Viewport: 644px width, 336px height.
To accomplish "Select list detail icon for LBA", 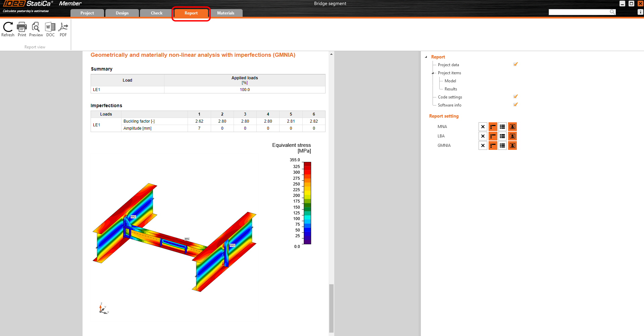I will [x=502, y=136].
